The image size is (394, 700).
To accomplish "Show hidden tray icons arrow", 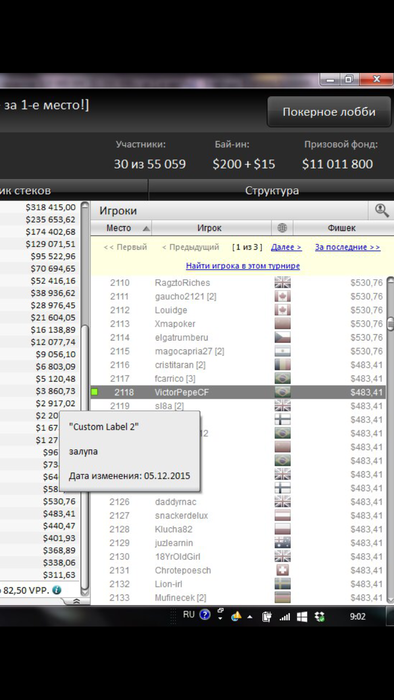I will 250,617.
